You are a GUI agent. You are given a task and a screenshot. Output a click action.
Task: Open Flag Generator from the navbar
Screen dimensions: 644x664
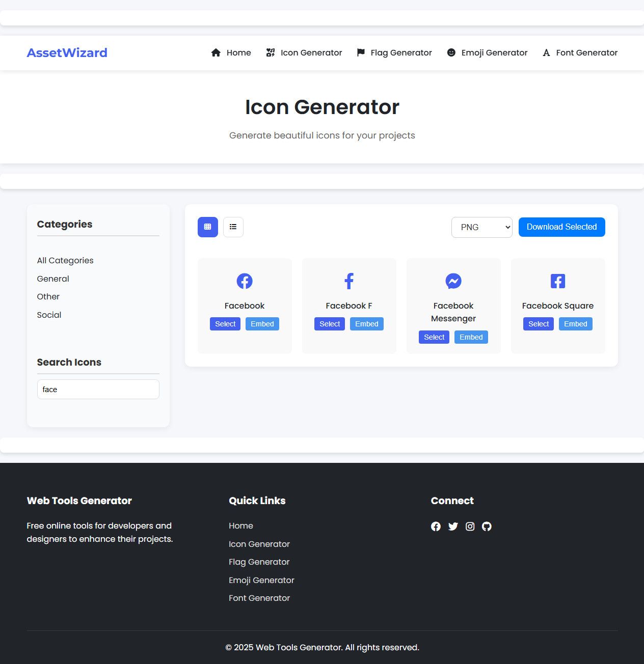[401, 52]
